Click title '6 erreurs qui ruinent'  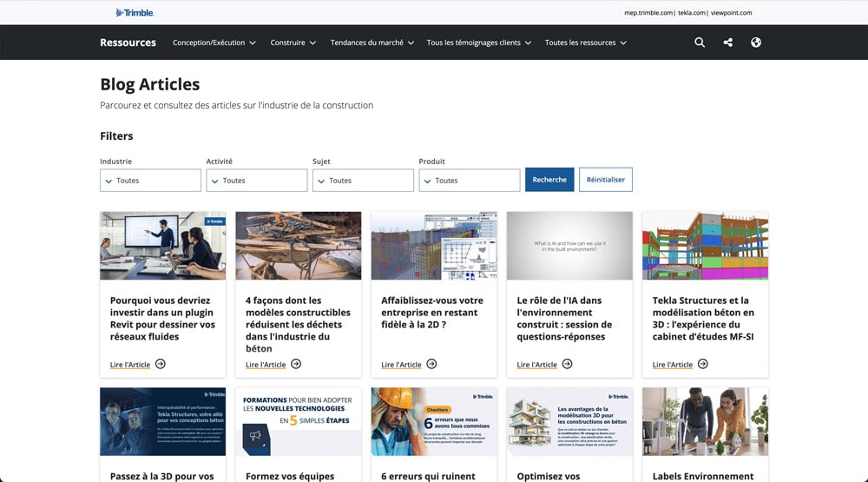(428, 477)
